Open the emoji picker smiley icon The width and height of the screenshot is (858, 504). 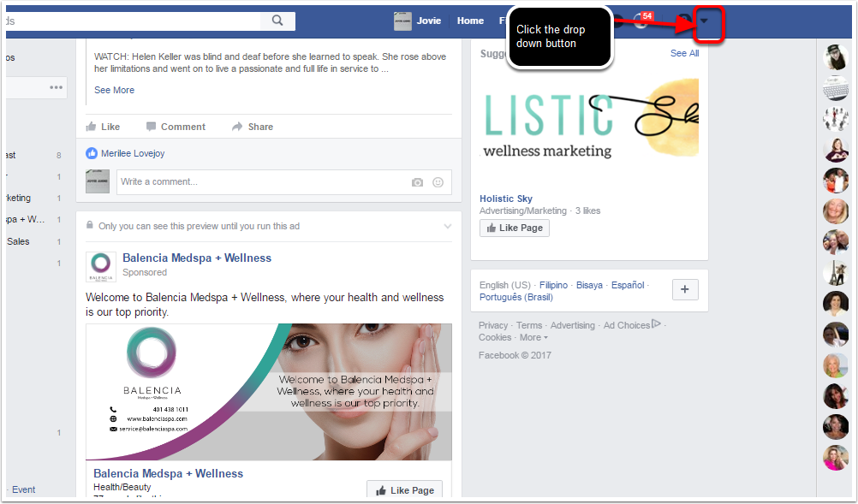(438, 182)
